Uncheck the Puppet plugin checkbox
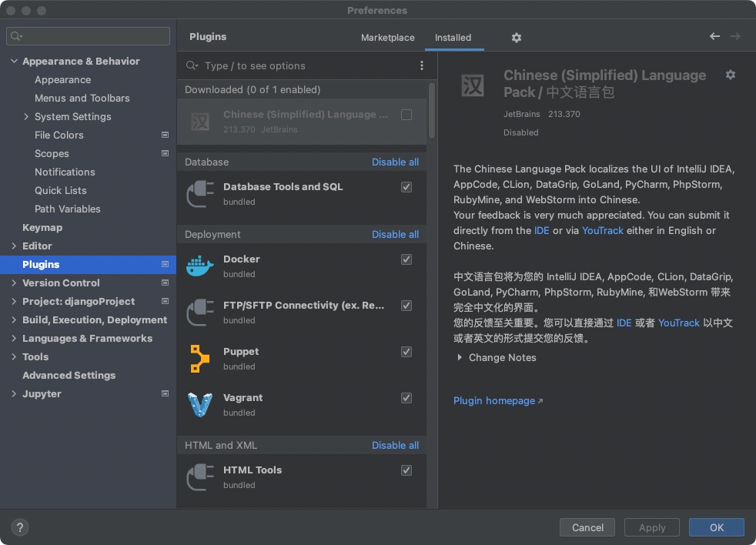The image size is (756, 545). click(x=406, y=352)
